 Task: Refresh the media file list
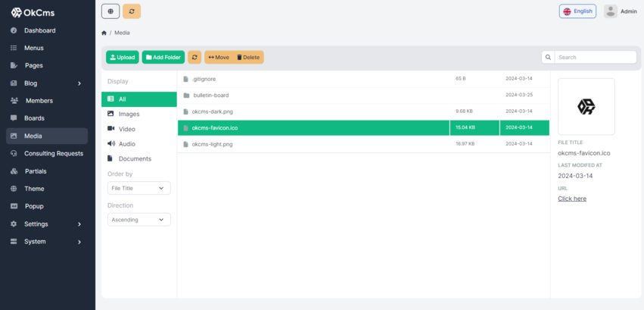pos(194,57)
